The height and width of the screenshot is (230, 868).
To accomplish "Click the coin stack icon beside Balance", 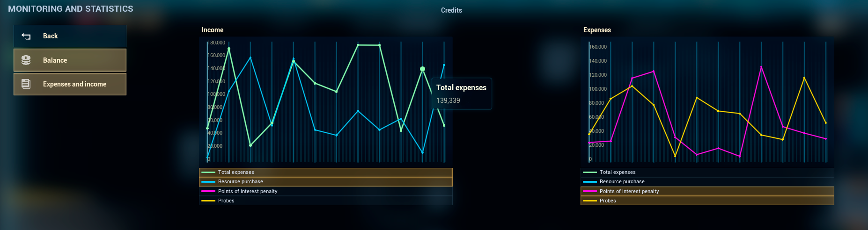I will pyautogui.click(x=26, y=60).
